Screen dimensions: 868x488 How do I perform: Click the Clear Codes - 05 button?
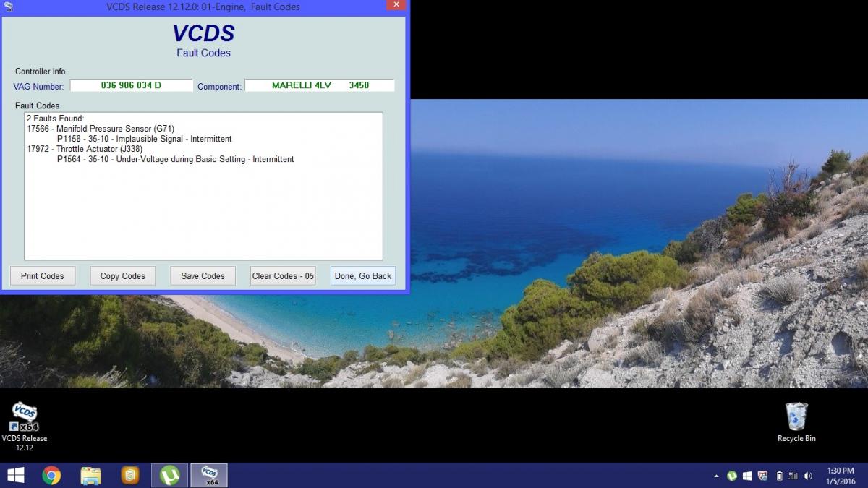[x=283, y=276]
